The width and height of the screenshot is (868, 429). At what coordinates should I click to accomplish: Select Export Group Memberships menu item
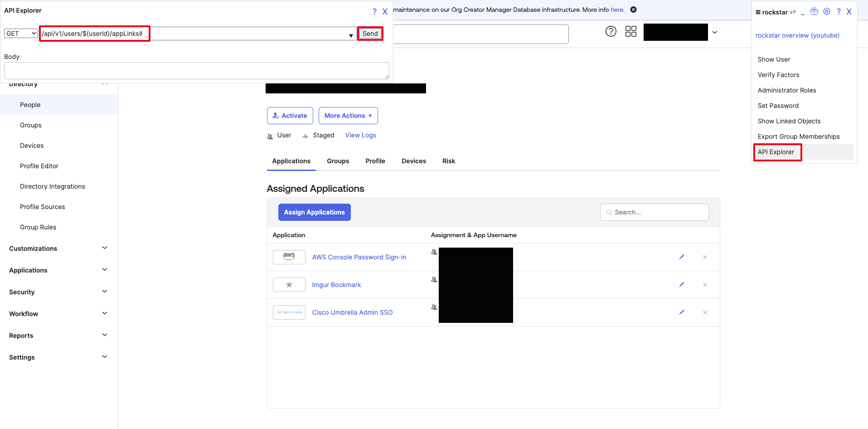pos(799,136)
